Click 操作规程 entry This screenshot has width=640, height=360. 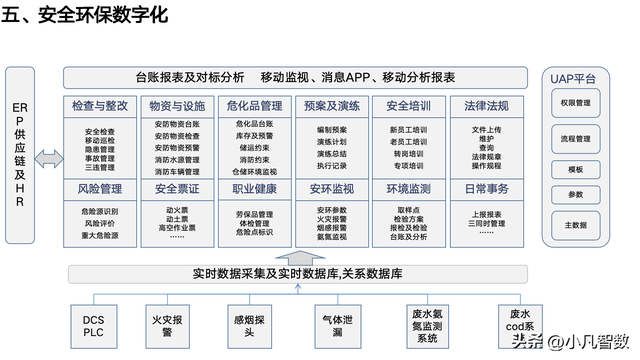(487, 166)
